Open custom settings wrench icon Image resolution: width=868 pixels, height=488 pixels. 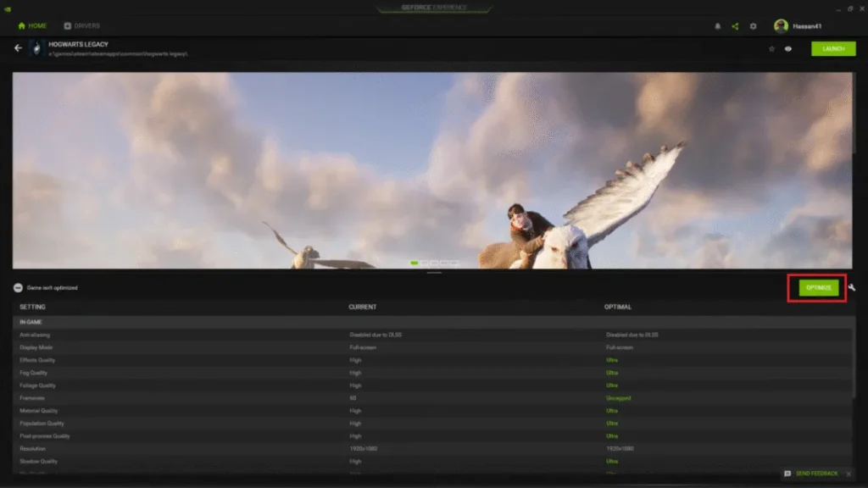click(x=852, y=288)
